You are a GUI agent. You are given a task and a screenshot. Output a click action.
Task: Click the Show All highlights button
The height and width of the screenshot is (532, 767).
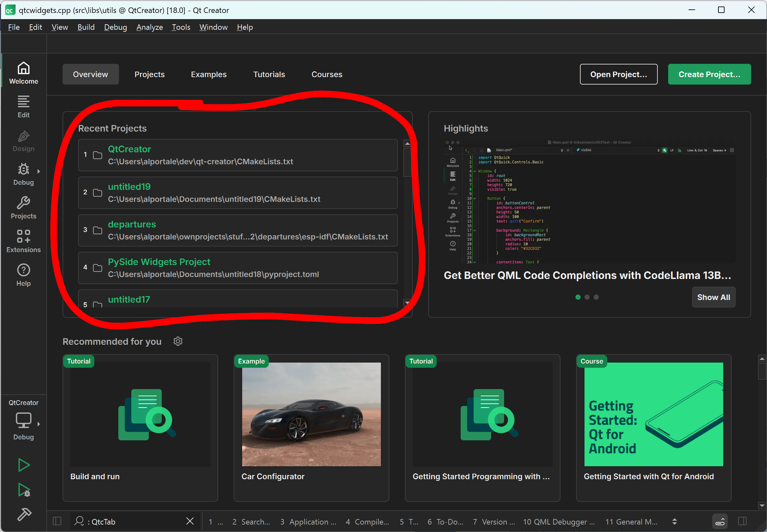[713, 297]
